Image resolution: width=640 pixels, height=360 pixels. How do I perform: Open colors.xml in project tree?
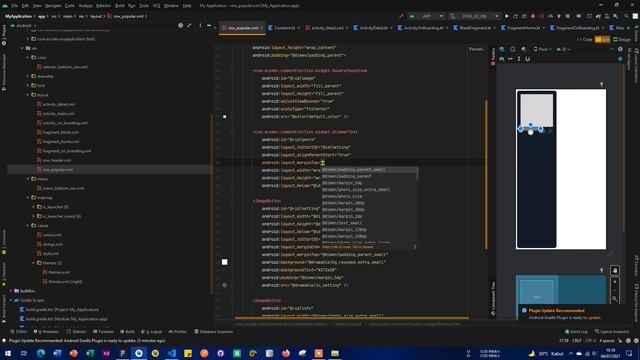[52, 235]
